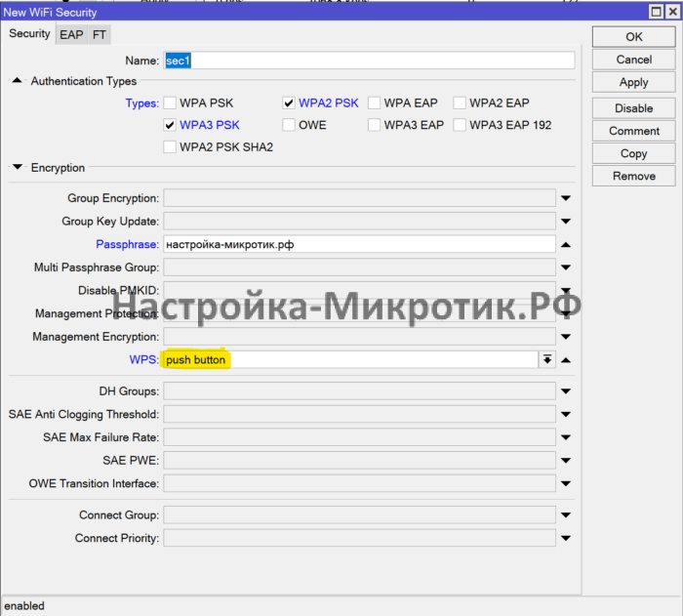Uncheck the WPA3 PSK checkbox
683x616 pixels.
(x=170, y=125)
